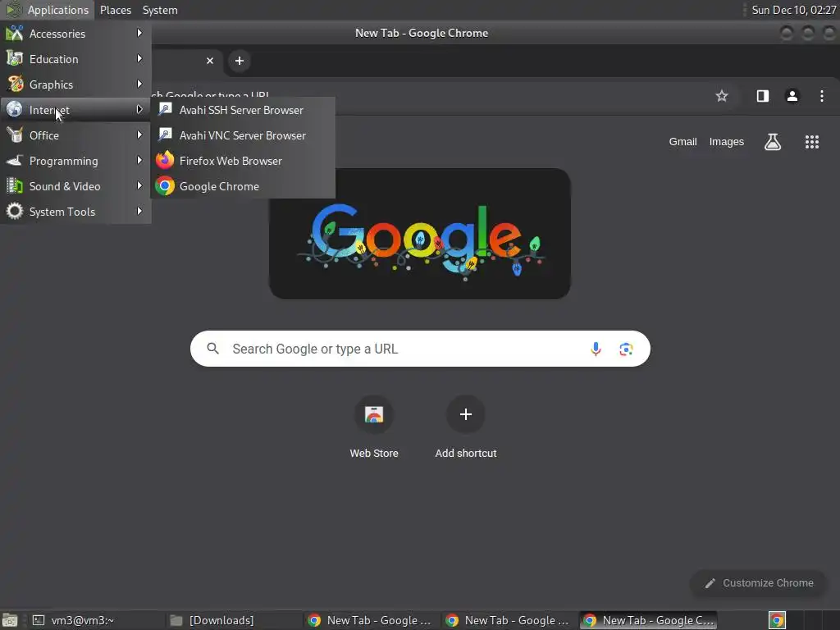Open Google apps grid

pos(811,142)
